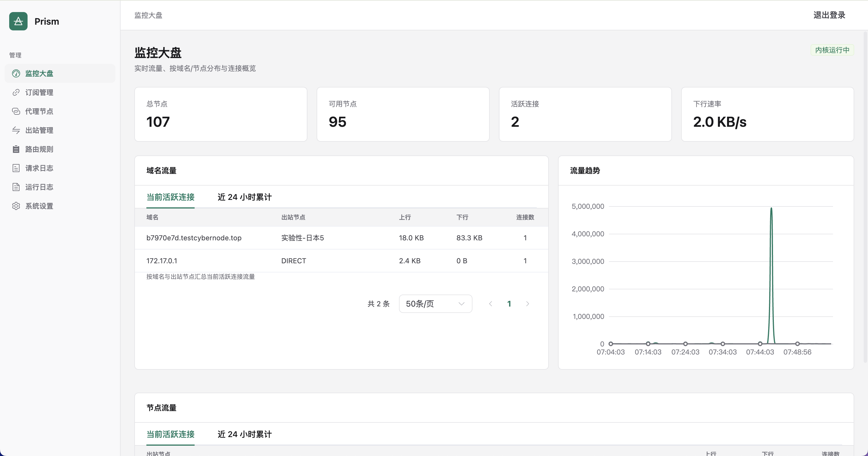This screenshot has height=456, width=868.
Task: Click 退出登录 to log out
Action: 829,15
